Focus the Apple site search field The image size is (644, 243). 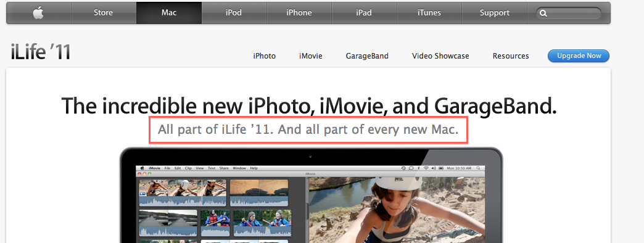pyautogui.click(x=568, y=14)
